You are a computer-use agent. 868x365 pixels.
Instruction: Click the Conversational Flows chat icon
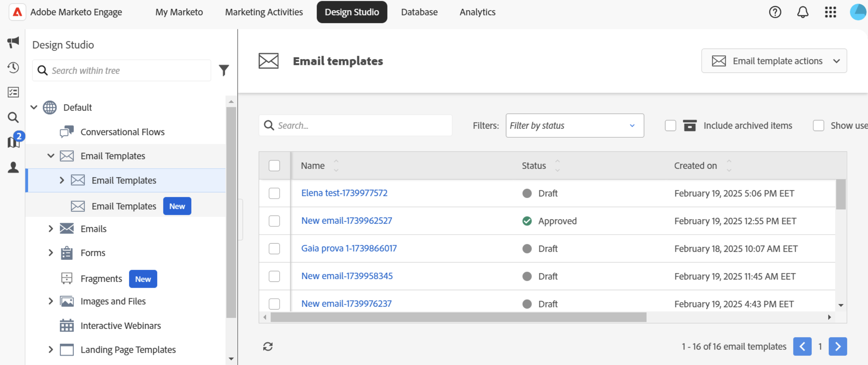(67, 132)
